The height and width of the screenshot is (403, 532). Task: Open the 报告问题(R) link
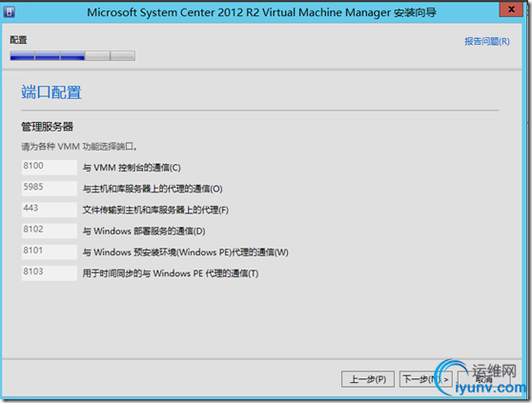coord(487,41)
